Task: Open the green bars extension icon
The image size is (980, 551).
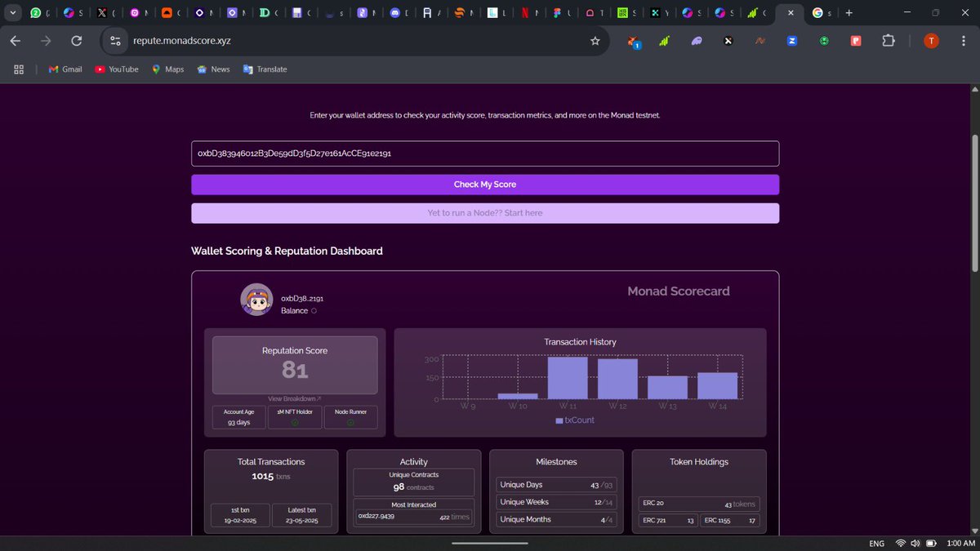Action: [665, 41]
